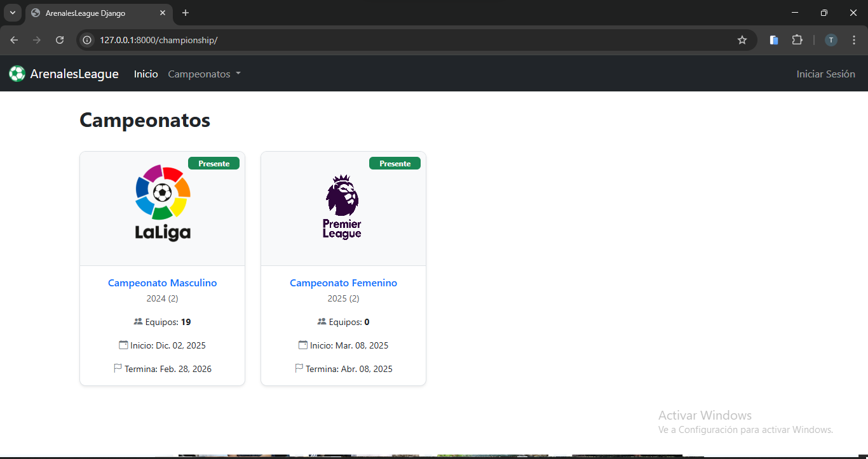View site information icon in address bar
Image resolution: width=868 pixels, height=459 pixels.
pyautogui.click(x=88, y=40)
